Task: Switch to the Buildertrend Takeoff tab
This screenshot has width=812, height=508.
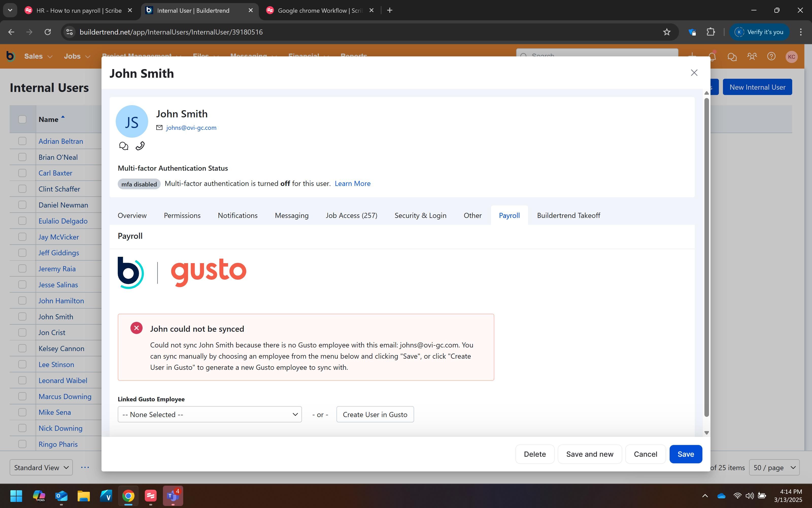Action: coord(568,215)
